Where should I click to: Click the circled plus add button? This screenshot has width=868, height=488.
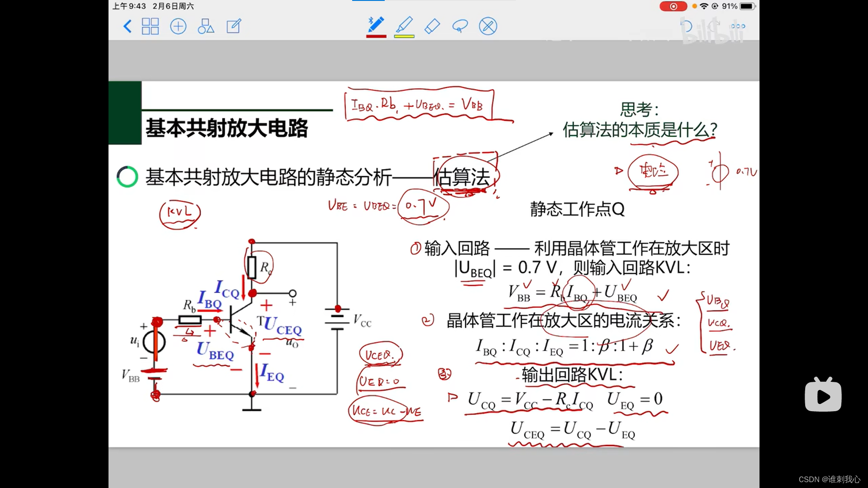click(x=178, y=26)
